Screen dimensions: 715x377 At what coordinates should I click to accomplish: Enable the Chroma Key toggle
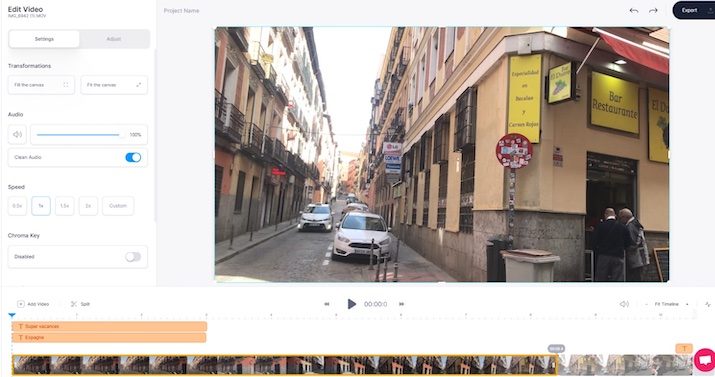pos(133,257)
